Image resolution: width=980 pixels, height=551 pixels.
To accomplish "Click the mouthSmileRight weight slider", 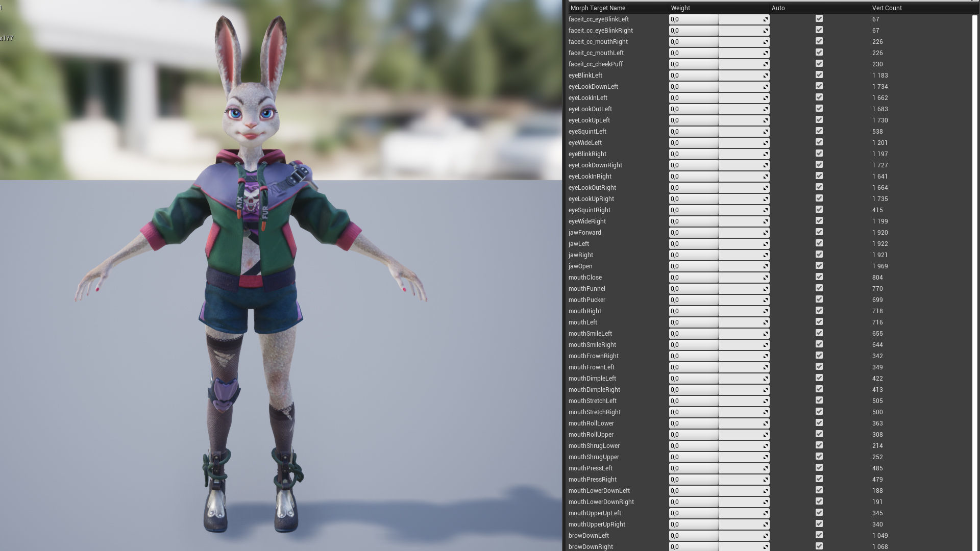I will pyautogui.click(x=719, y=345).
